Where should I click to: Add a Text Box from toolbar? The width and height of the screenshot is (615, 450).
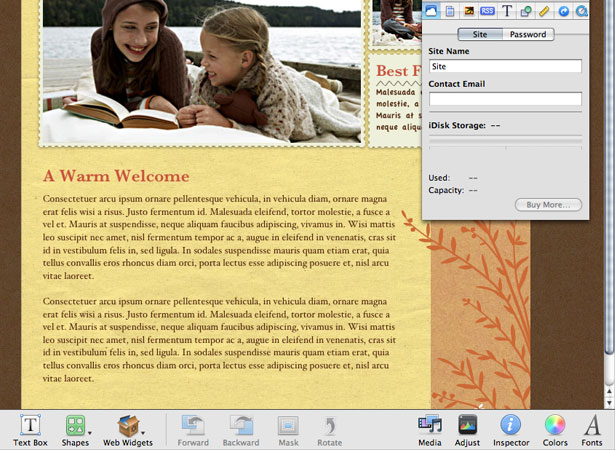30,430
